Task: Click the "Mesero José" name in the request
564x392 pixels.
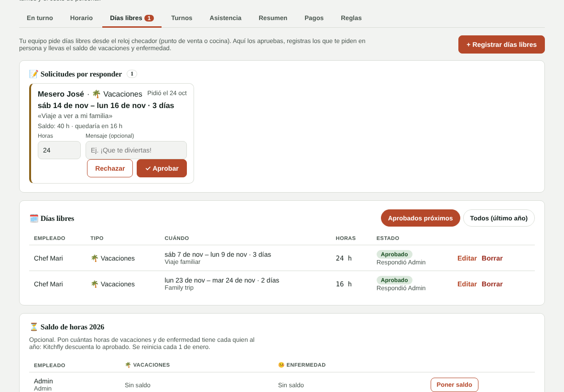Action: [x=61, y=94]
